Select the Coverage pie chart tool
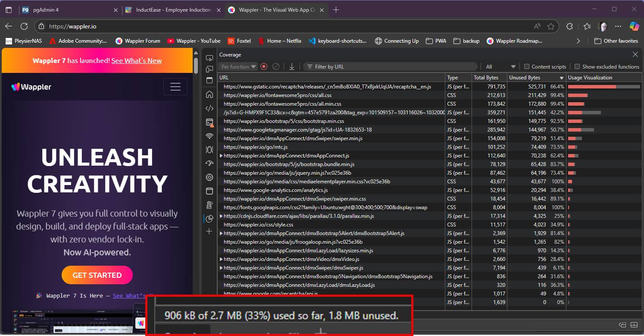 (x=209, y=219)
